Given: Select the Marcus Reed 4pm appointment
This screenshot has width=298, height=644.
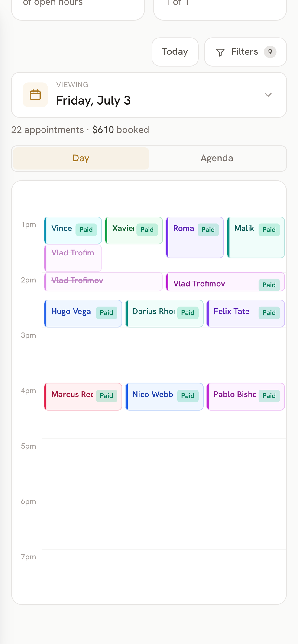Looking at the screenshot, I should pyautogui.click(x=83, y=396).
